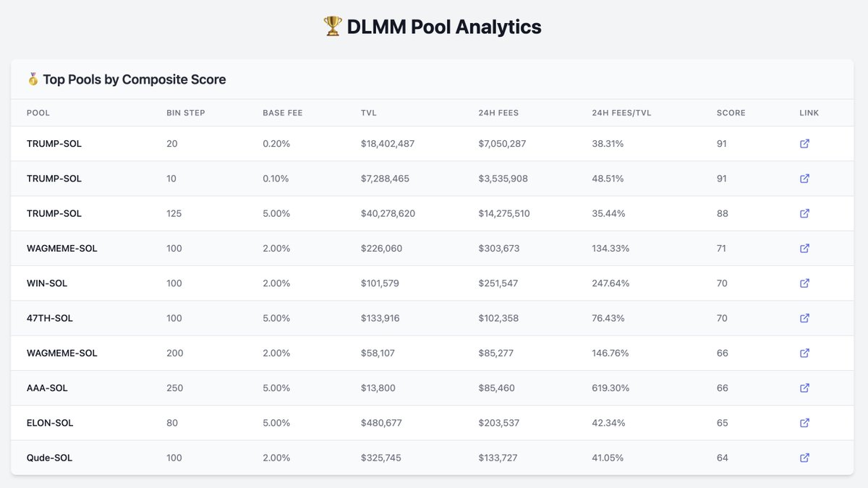Open external link icon for Qude-SOL pool

pyautogui.click(x=804, y=458)
